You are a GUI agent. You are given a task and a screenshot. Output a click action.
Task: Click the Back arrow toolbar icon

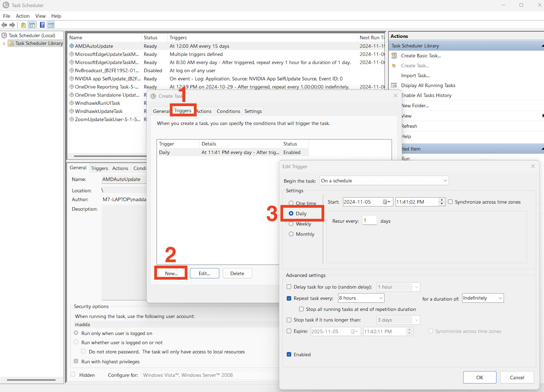[4, 25]
